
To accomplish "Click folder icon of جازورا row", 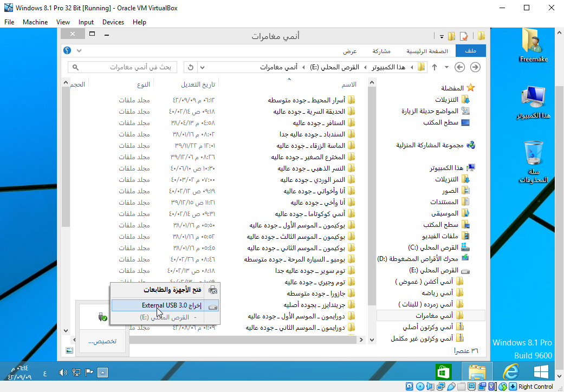I will (352, 293).
